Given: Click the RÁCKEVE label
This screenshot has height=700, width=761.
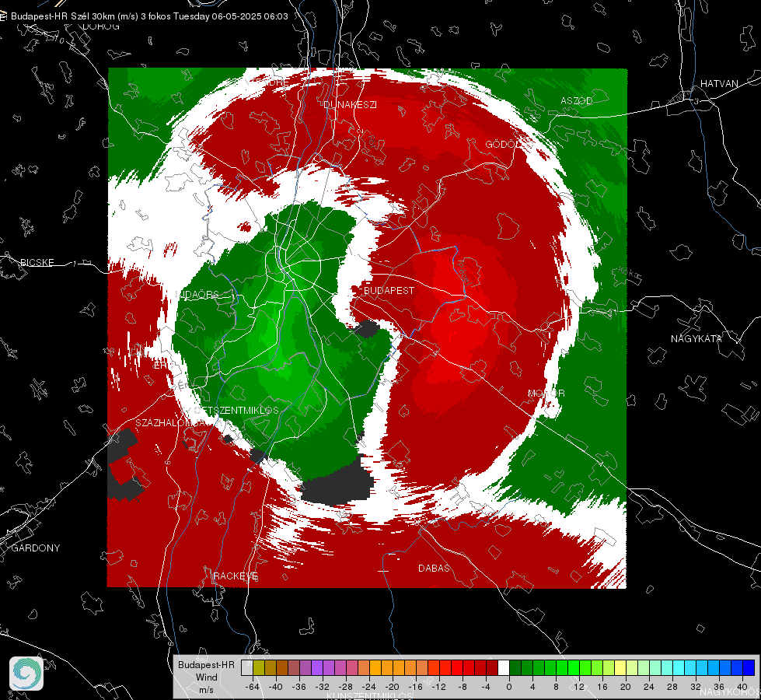Looking at the screenshot, I should (236, 576).
